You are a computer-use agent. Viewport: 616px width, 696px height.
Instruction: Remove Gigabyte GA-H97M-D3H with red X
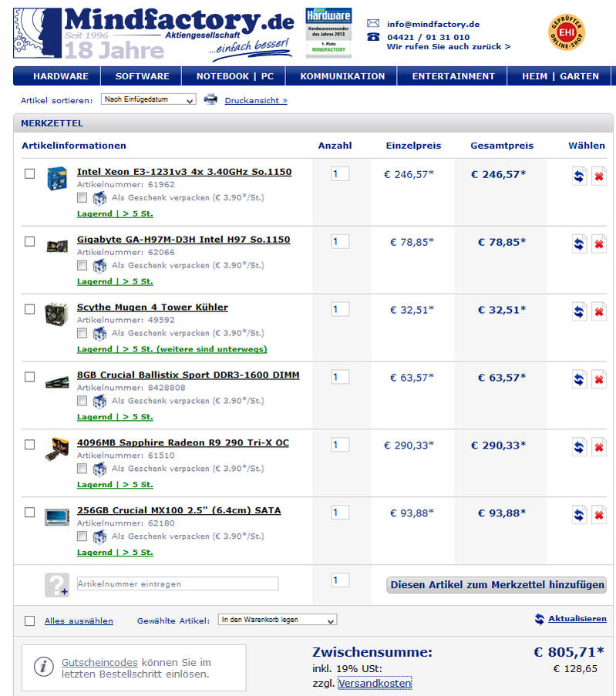(599, 244)
